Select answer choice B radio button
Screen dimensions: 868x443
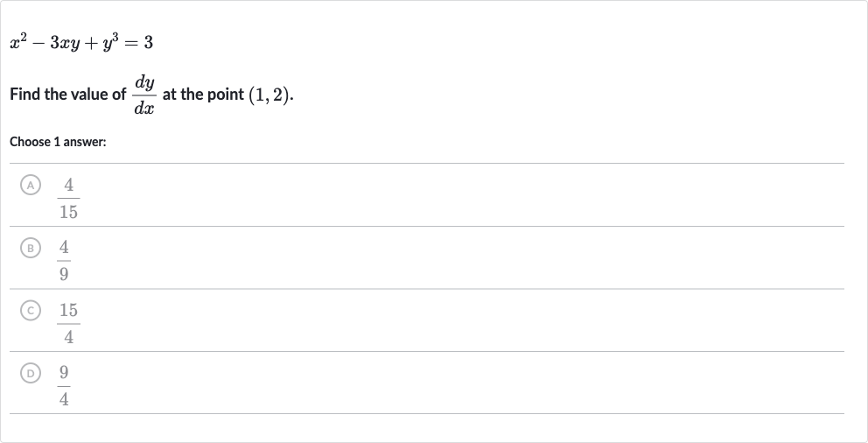[x=31, y=248]
